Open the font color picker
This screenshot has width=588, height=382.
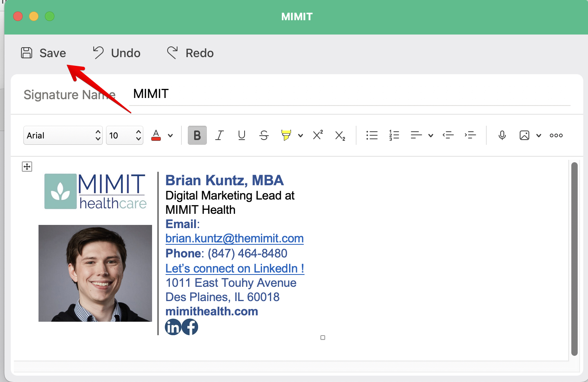(x=156, y=135)
